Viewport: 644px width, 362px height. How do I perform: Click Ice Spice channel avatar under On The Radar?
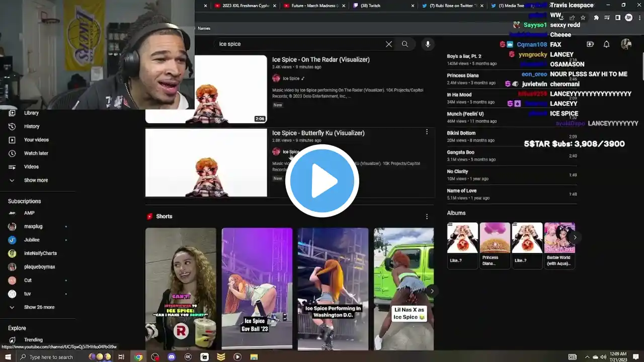click(276, 78)
